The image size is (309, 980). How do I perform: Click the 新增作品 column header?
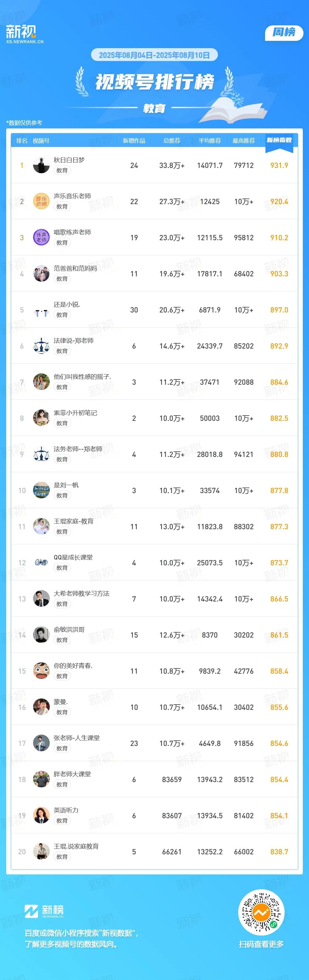pos(134,141)
